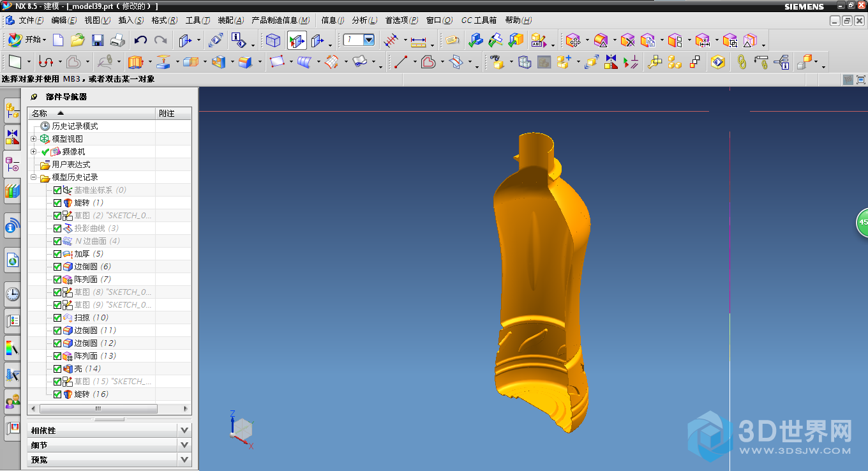Sort by the 名称 column header
The image size is (868, 471).
pos(91,113)
